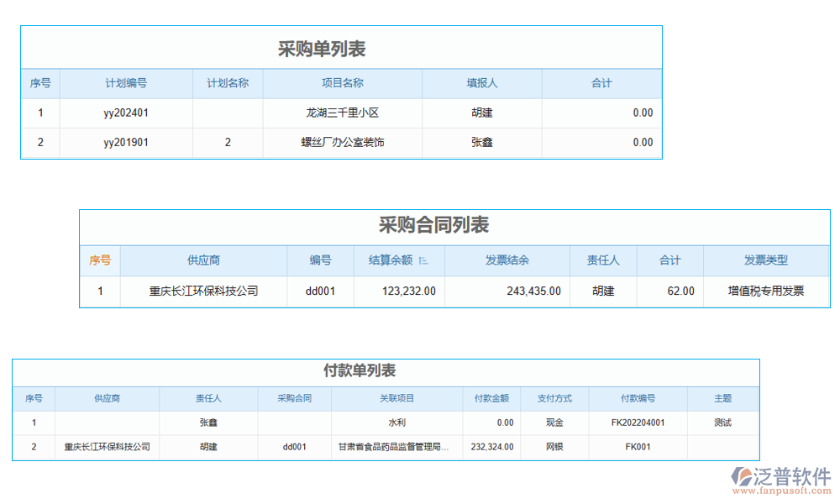Click the 网银 payment method cell
840x504 pixels.
[x=554, y=447]
